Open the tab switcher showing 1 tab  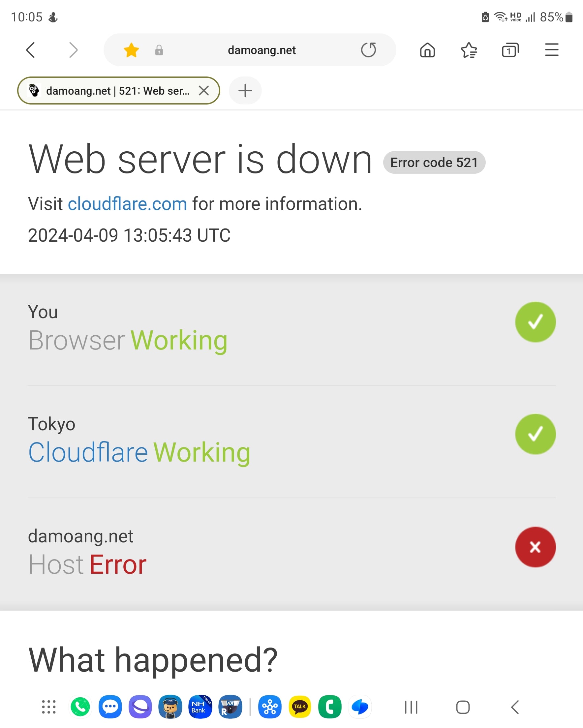click(x=510, y=50)
